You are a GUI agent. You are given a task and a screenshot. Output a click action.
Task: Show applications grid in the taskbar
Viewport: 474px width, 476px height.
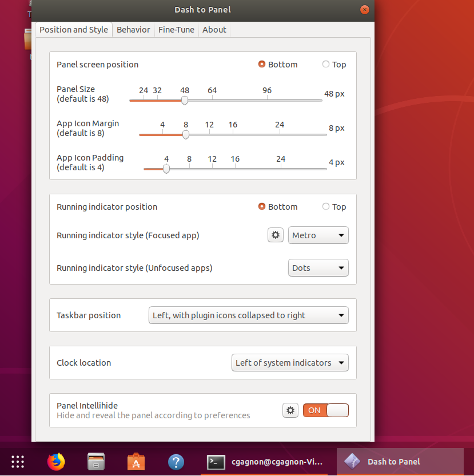(18, 462)
